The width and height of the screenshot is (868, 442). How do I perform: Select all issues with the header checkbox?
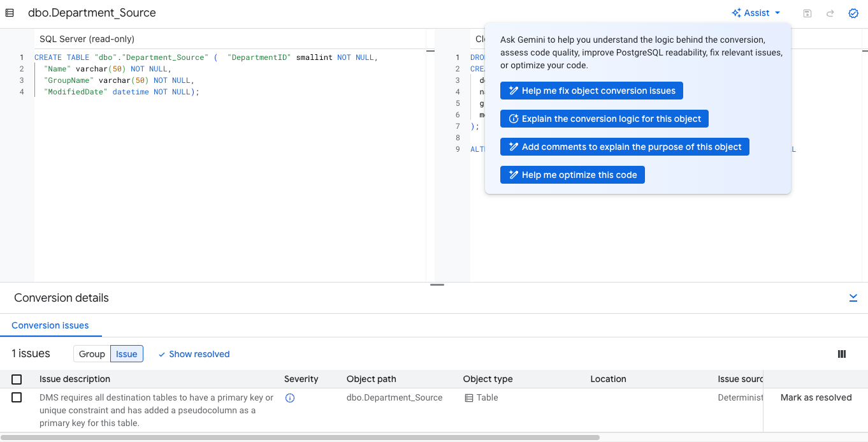click(17, 379)
